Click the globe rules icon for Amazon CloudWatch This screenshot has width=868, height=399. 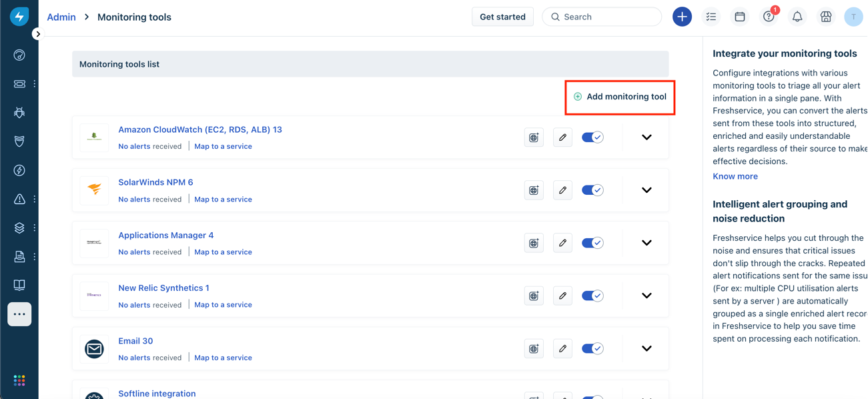tap(534, 137)
